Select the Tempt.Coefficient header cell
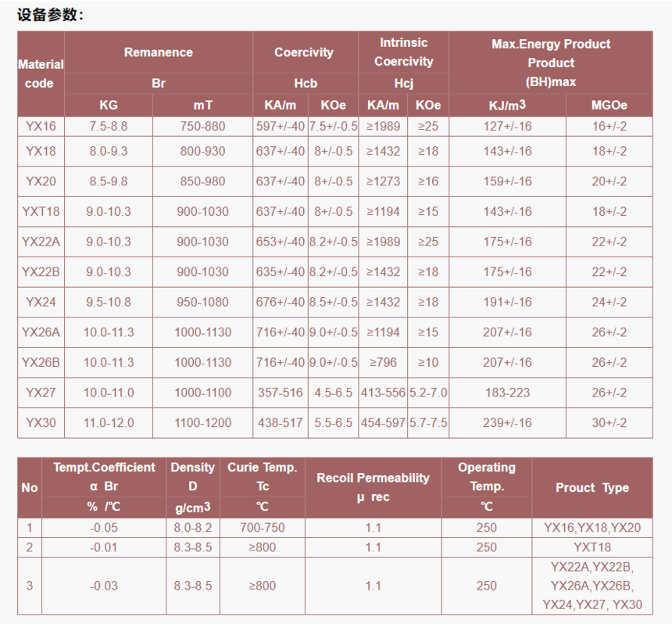Screen dimensions: 672x624 (x=104, y=477)
